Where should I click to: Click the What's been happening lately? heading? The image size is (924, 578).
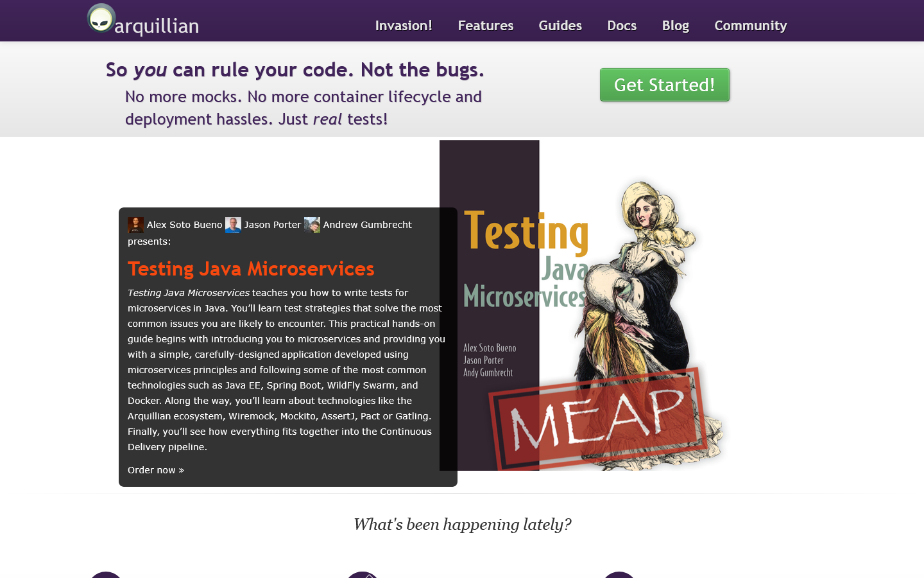click(x=462, y=525)
